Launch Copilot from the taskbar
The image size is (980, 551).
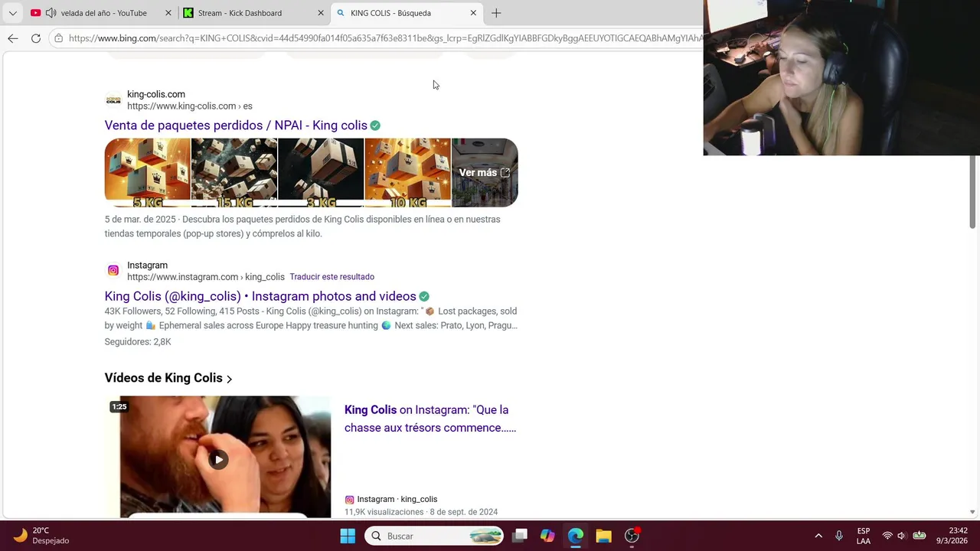547,536
